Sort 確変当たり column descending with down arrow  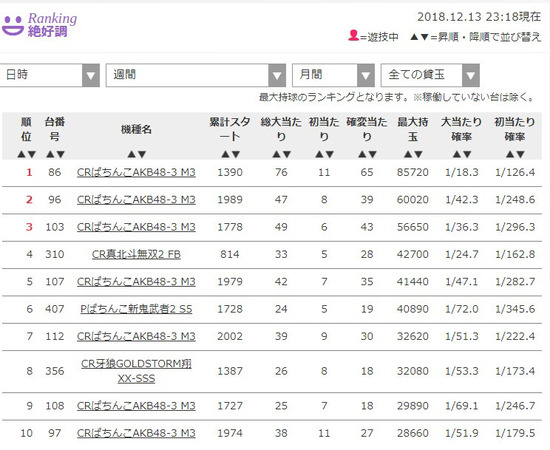(372, 154)
